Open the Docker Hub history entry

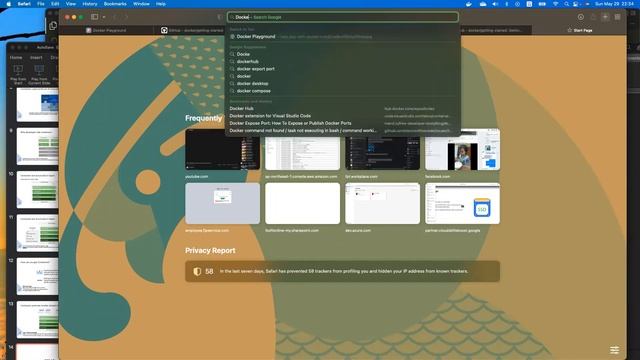(x=343, y=109)
